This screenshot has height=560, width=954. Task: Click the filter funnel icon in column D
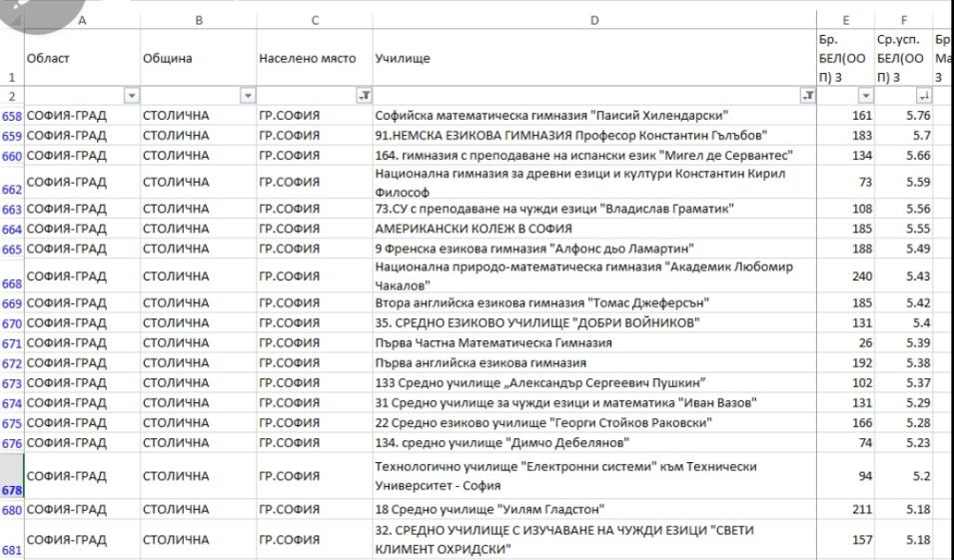808,95
